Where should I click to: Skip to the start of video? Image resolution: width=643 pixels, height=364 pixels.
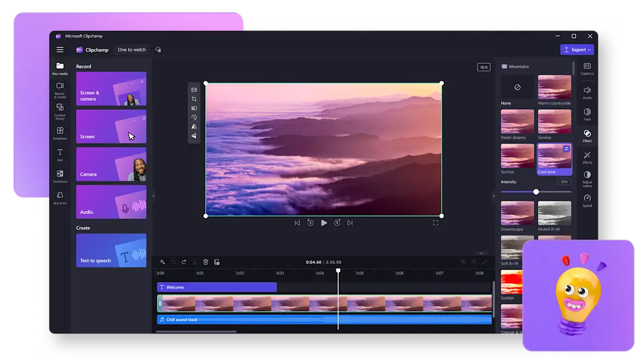297,223
